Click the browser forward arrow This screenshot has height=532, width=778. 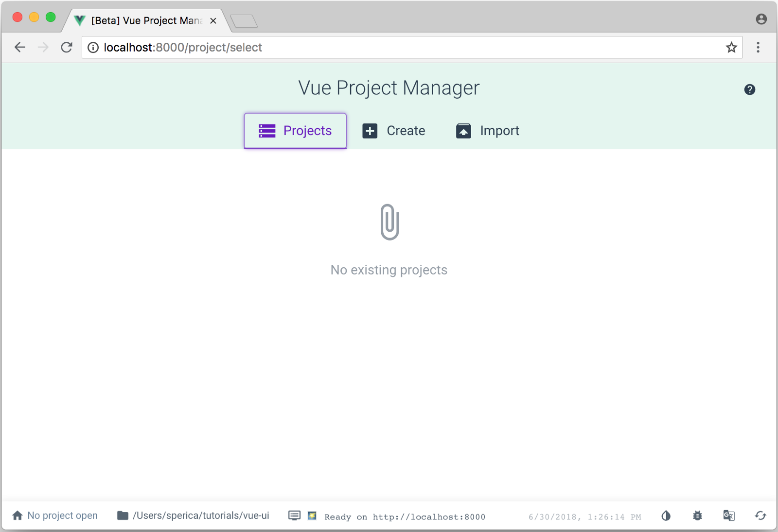tap(43, 47)
